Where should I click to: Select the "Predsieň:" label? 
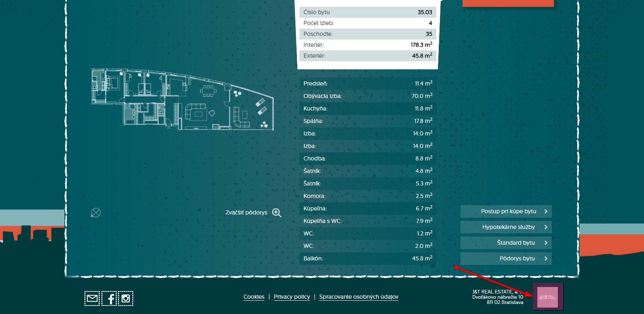coord(316,83)
